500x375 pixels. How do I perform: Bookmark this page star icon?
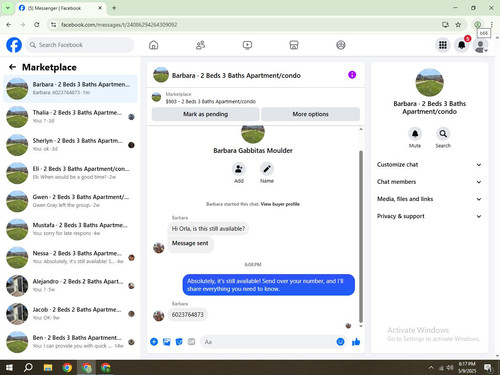(x=458, y=24)
